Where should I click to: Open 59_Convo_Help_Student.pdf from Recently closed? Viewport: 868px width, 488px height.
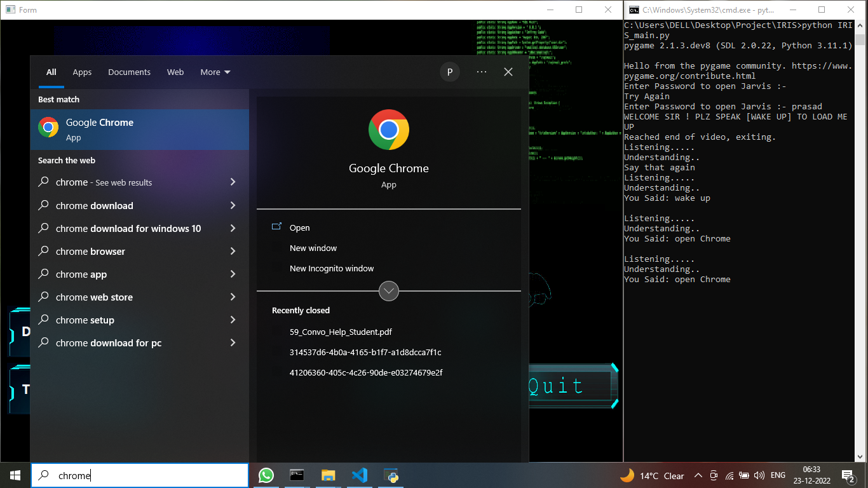point(341,332)
